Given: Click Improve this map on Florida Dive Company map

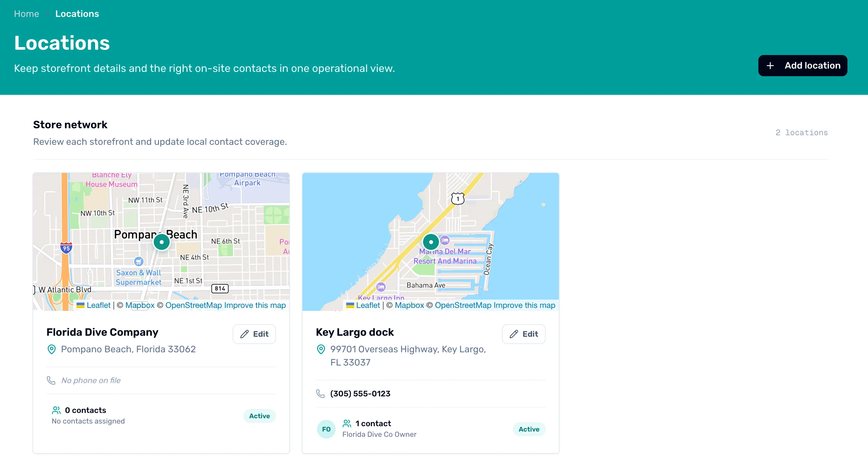Looking at the screenshot, I should (x=255, y=305).
